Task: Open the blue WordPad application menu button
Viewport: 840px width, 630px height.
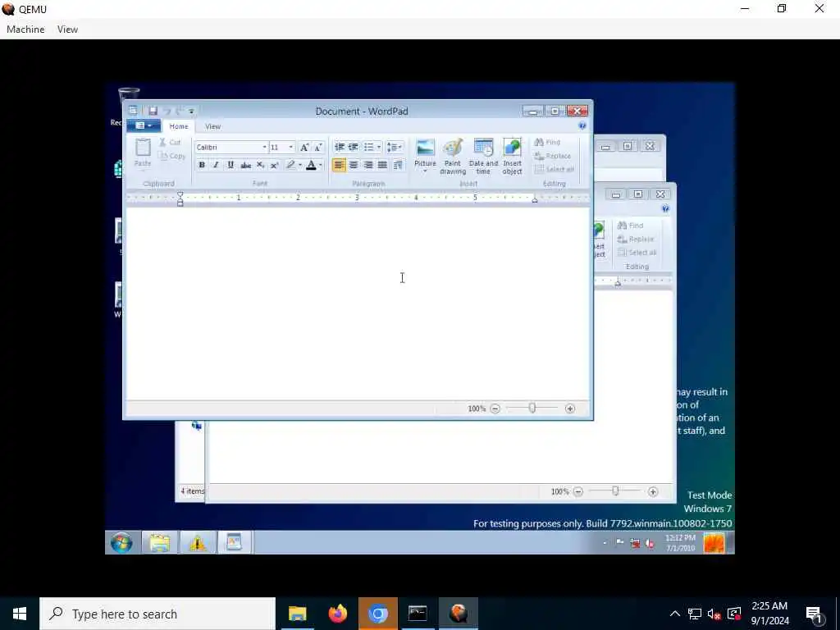Action: coord(143,126)
